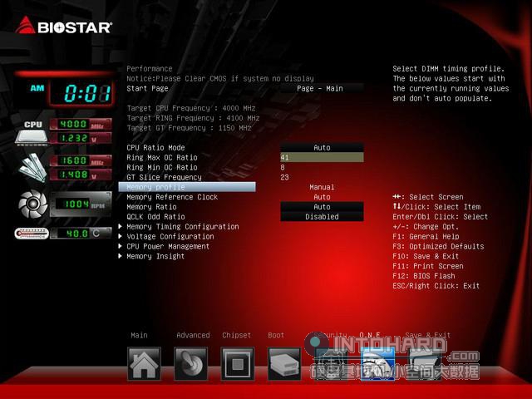Click the 0:01 clock display
The height and width of the screenshot is (399, 532).
tap(81, 93)
